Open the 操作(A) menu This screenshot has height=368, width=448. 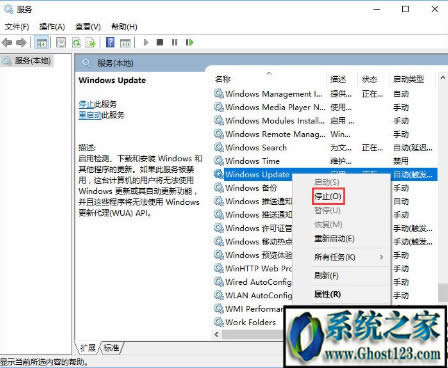52,27
